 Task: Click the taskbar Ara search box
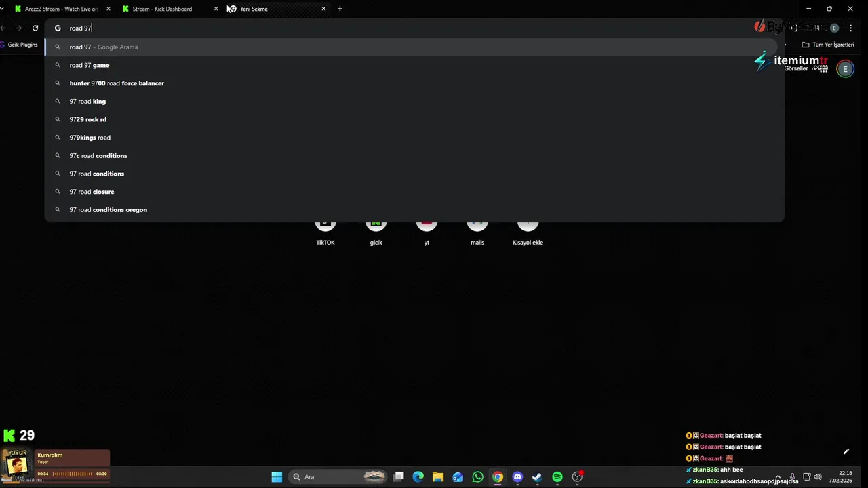(339, 476)
